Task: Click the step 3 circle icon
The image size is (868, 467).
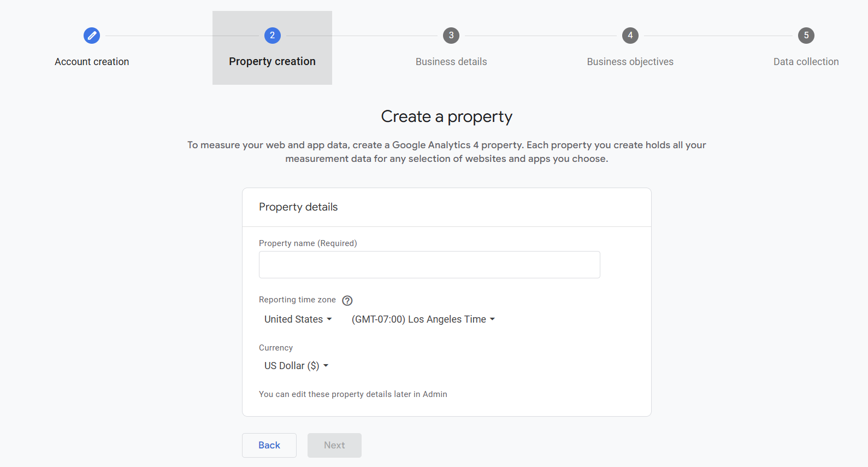Action: (x=451, y=36)
